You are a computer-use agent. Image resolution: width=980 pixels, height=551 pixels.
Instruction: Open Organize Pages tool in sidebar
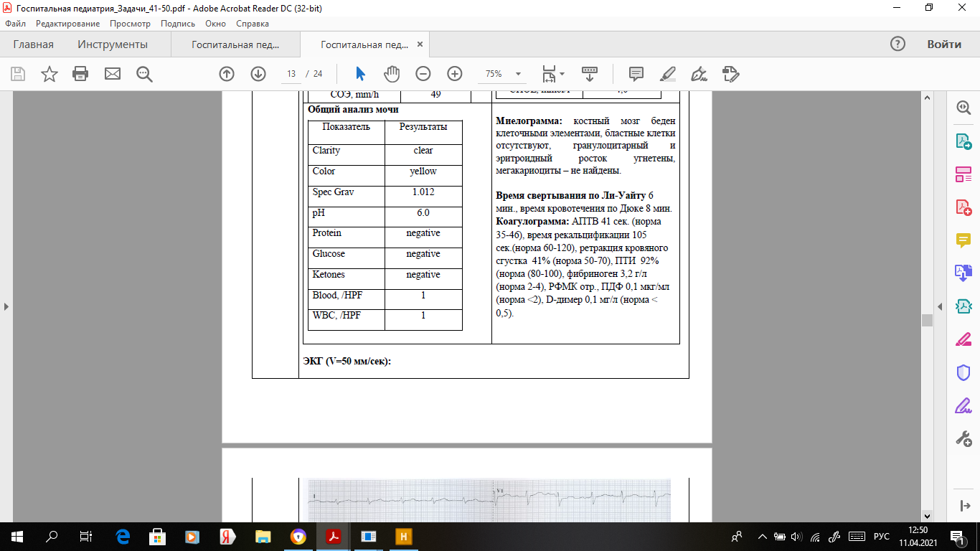pos(963,174)
